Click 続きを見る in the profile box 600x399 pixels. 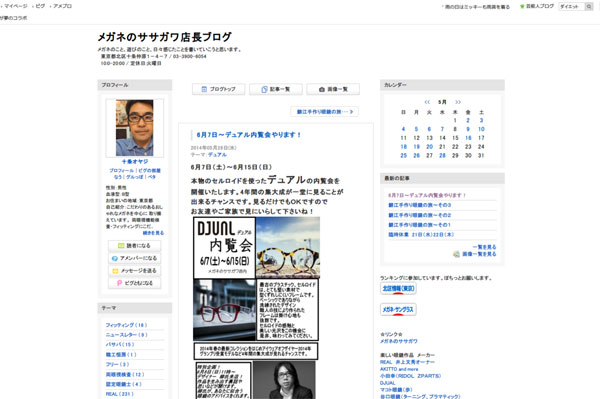[153, 233]
